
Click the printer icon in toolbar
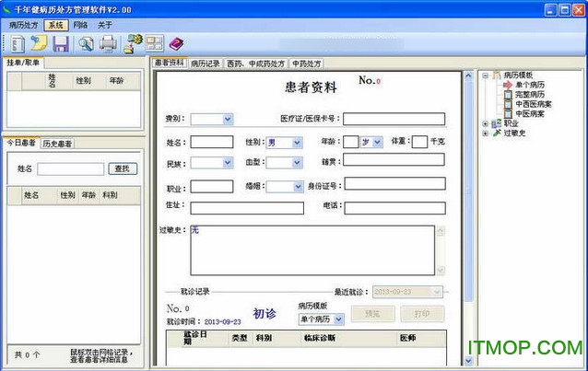(x=108, y=43)
